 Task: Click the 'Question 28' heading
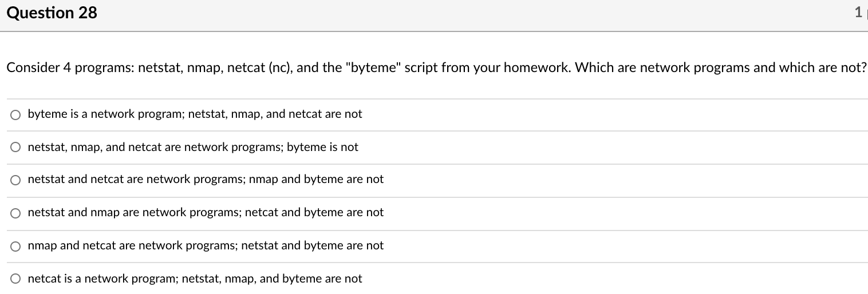click(52, 13)
